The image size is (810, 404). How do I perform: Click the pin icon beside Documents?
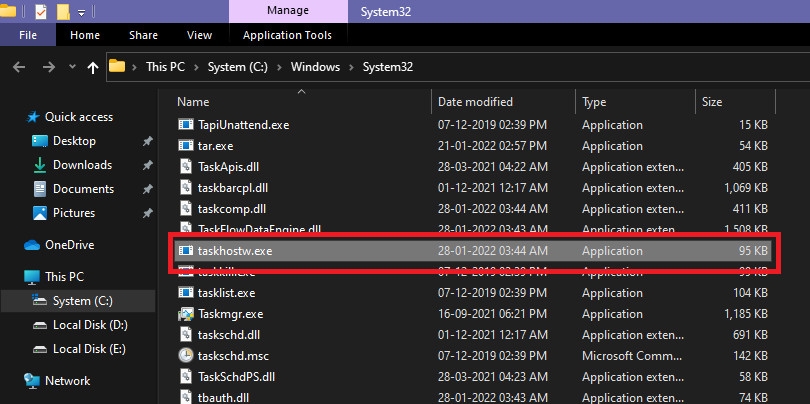click(148, 189)
